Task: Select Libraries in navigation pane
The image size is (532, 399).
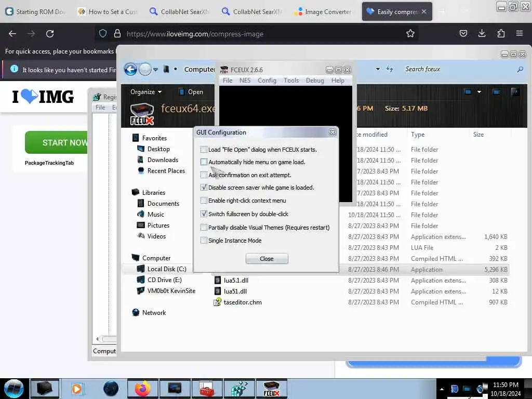Action: pyautogui.click(x=149, y=192)
